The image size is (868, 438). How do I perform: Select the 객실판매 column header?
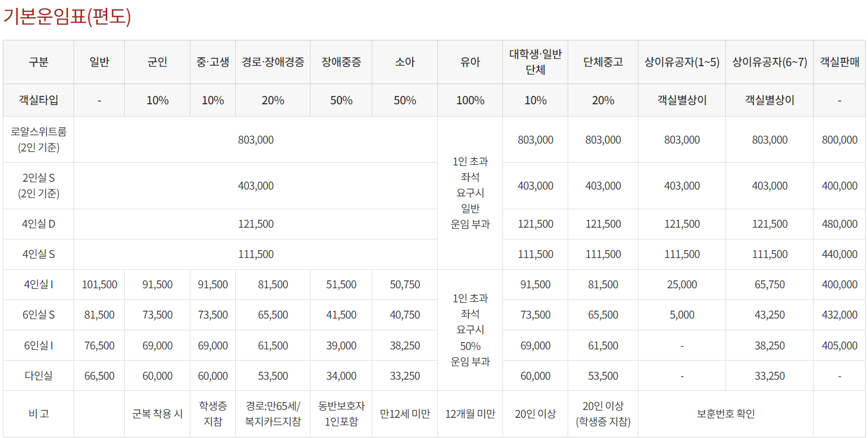(839, 62)
